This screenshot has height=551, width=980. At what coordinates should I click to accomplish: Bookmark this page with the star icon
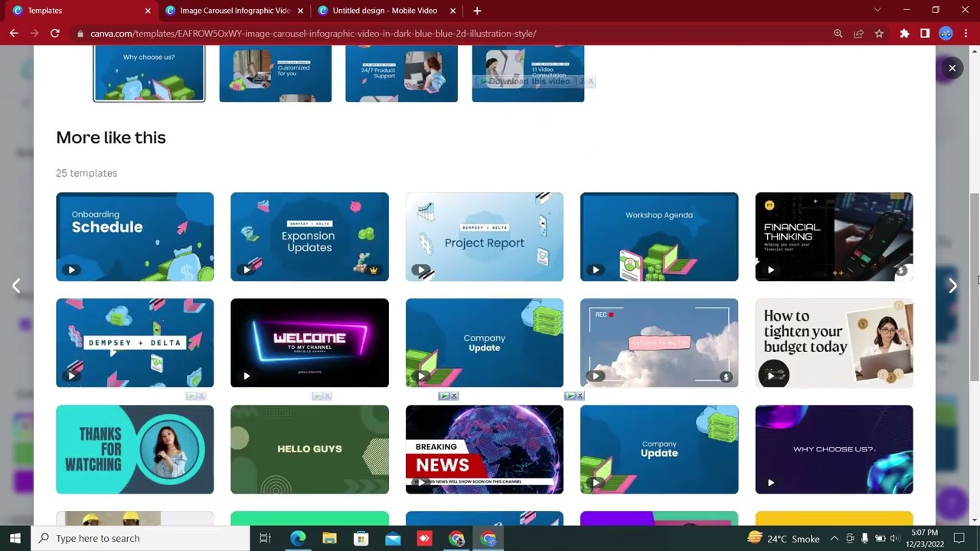pyautogui.click(x=879, y=34)
